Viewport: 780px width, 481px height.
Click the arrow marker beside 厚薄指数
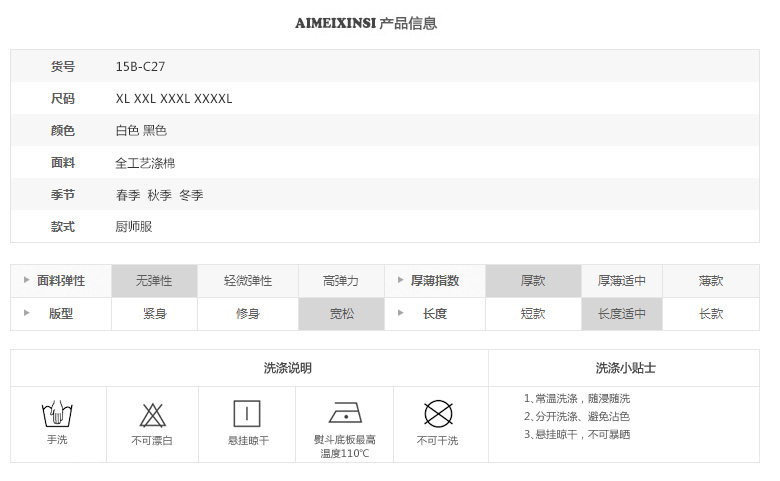coord(400,280)
